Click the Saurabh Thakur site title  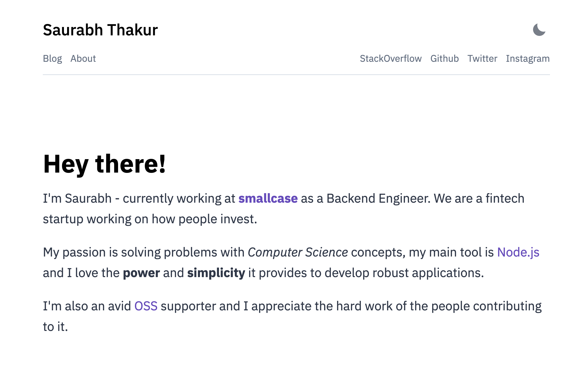coord(100,30)
